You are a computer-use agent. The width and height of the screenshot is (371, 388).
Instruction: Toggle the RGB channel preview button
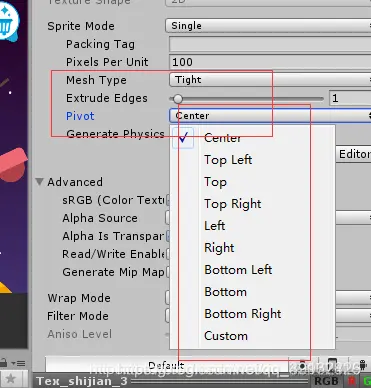click(326, 381)
